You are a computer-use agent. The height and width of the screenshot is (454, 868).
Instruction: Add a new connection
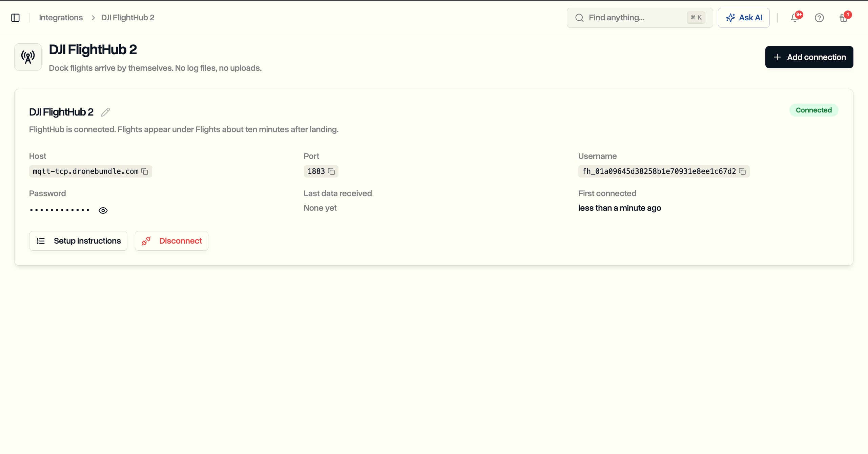(x=809, y=57)
